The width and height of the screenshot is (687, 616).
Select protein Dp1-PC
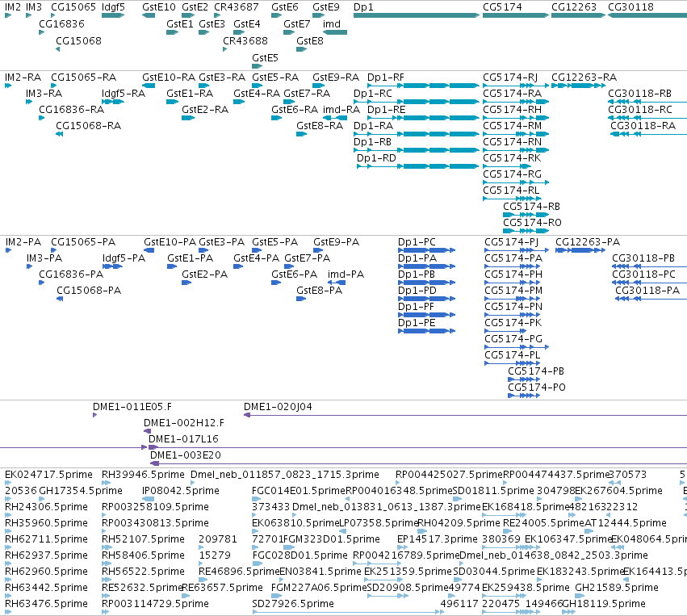click(x=427, y=250)
